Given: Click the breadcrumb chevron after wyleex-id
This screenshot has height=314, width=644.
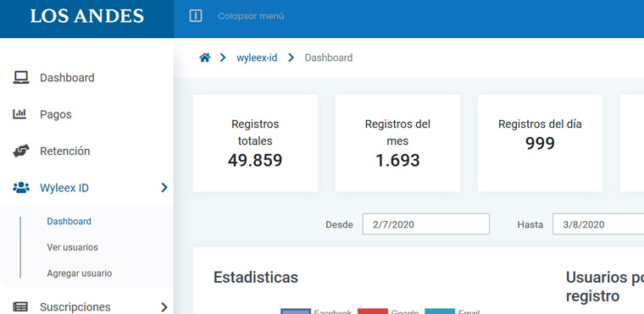Looking at the screenshot, I should (x=291, y=58).
